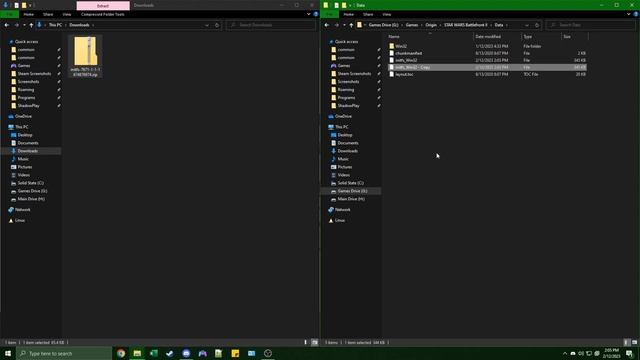Open the zip archive in the Downloads window
Viewport: 640px width, 360px height.
(x=85, y=56)
